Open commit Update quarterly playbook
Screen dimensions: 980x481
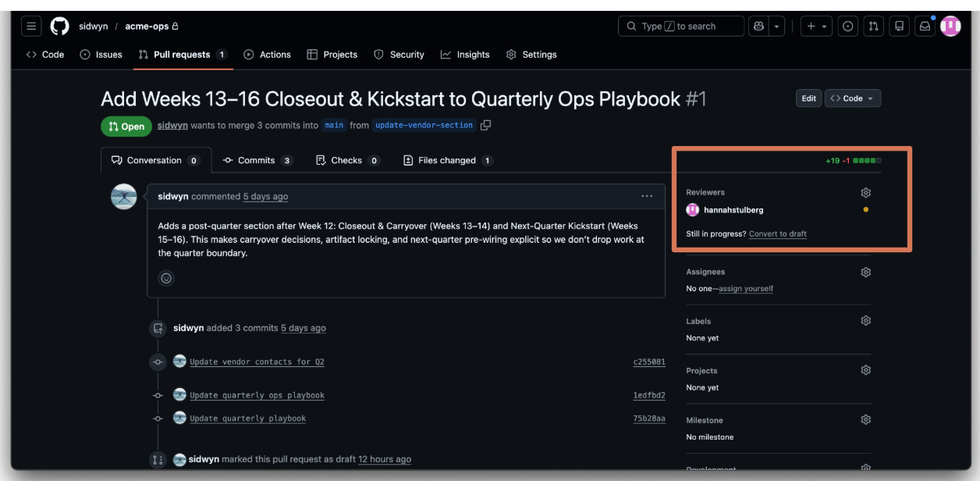tap(247, 419)
